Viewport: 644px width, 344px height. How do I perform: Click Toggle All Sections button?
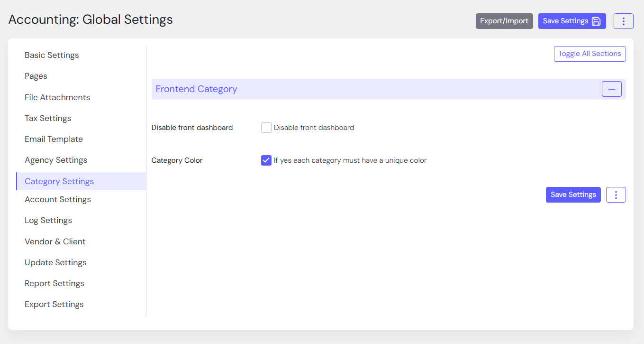pos(590,54)
